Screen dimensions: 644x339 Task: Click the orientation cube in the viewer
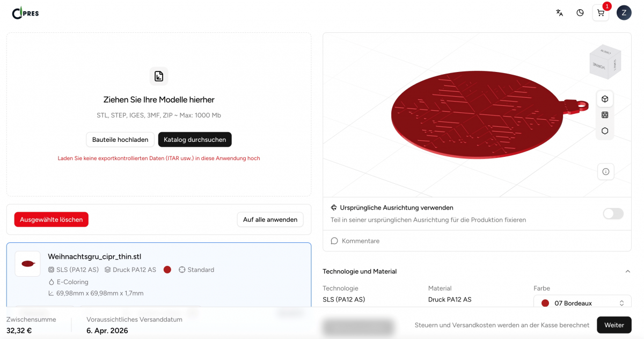(x=605, y=61)
